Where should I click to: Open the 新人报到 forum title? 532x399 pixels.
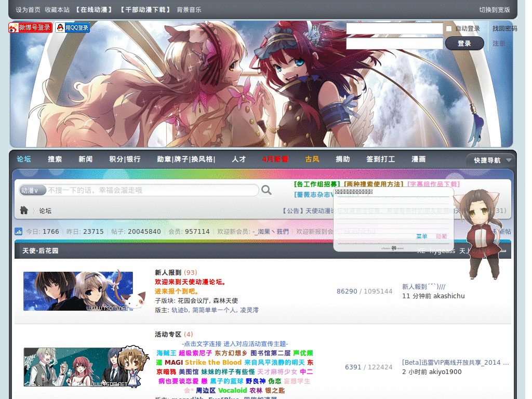click(168, 272)
